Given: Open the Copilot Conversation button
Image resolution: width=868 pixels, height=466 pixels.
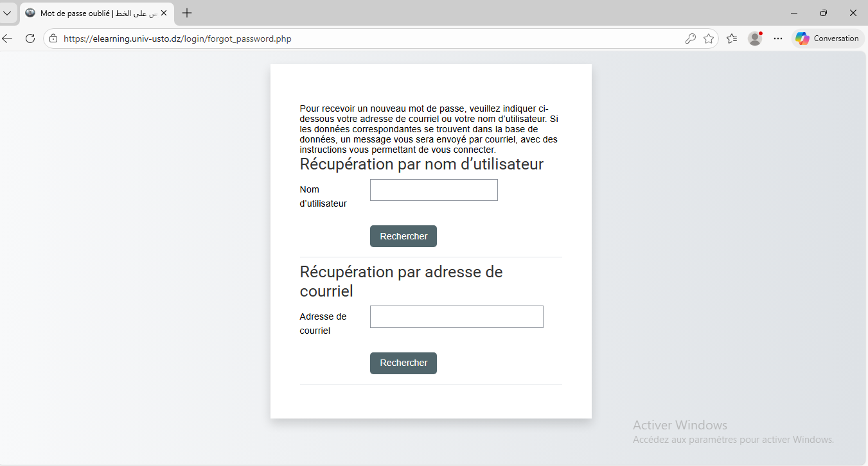Looking at the screenshot, I should (x=827, y=39).
